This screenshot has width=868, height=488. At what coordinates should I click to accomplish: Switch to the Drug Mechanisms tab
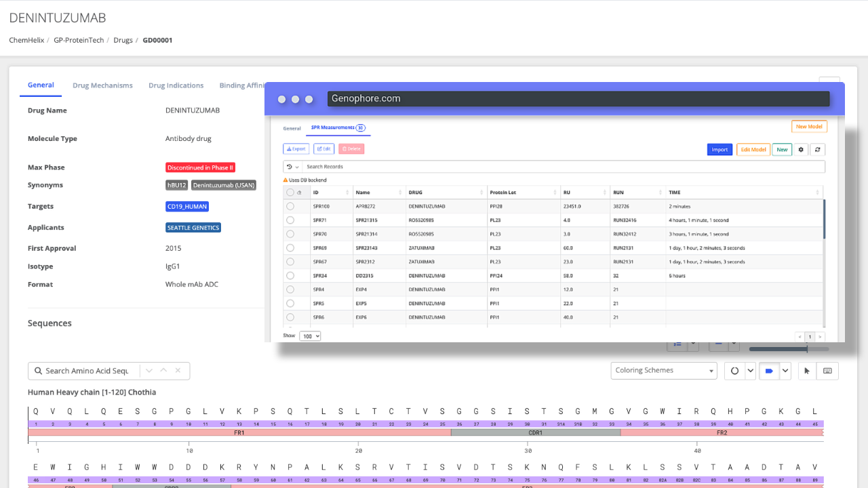[102, 85]
